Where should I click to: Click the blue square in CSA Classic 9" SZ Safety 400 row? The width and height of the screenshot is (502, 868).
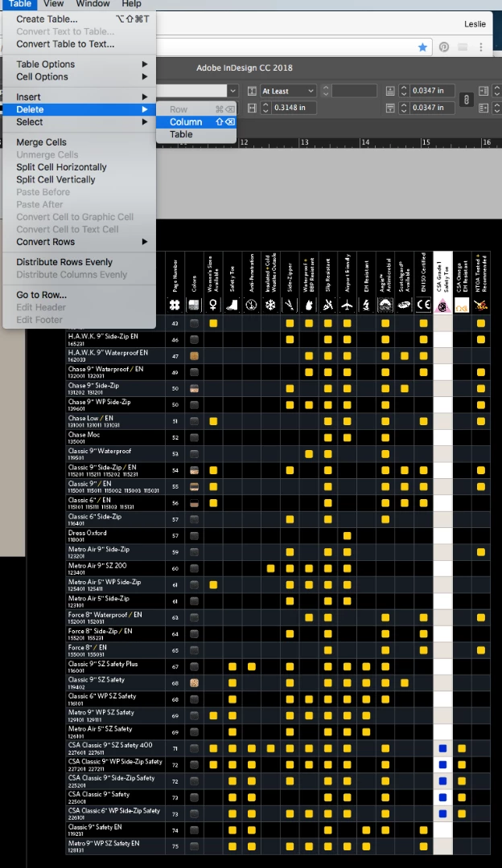(x=442, y=748)
